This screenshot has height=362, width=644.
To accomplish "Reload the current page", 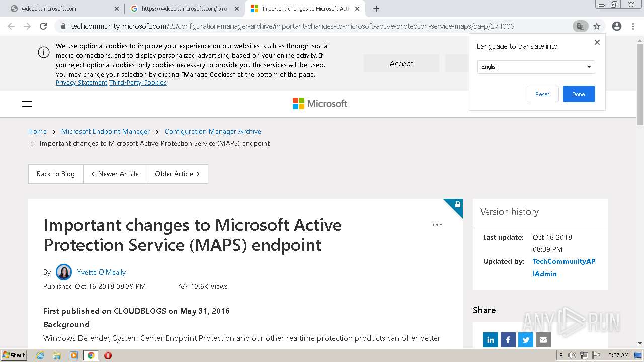I will tap(43, 26).
